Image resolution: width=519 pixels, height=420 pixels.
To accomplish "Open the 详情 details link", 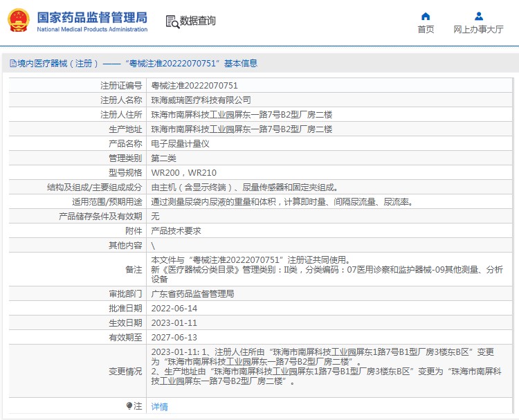I will [159, 406].
